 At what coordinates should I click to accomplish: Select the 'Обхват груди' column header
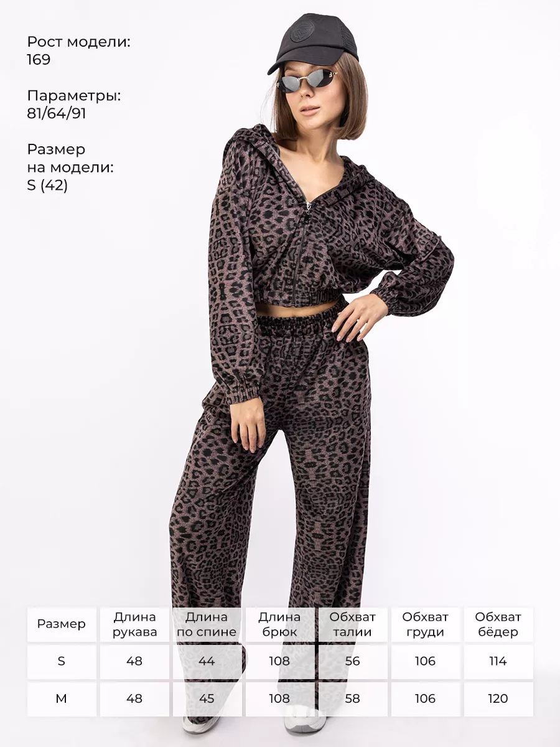426,624
